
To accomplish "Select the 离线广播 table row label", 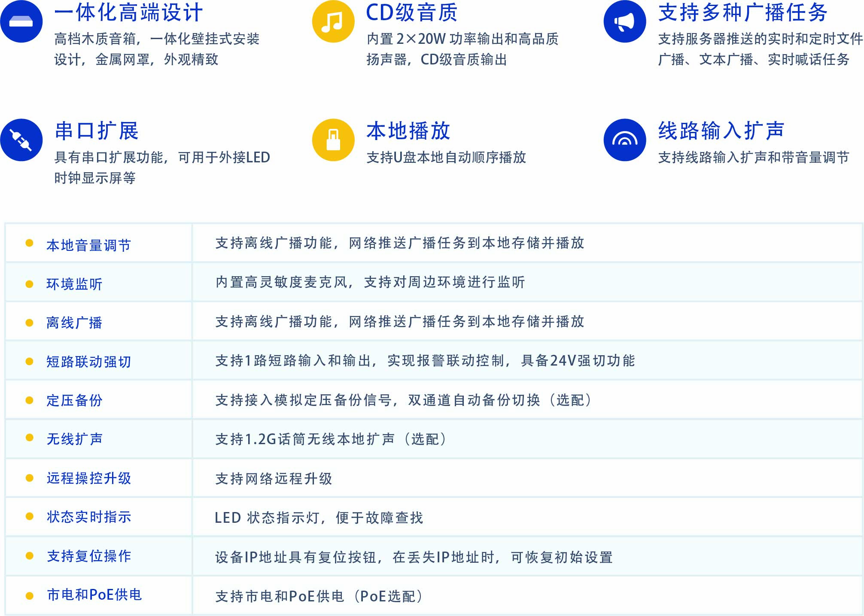I will 74,323.
